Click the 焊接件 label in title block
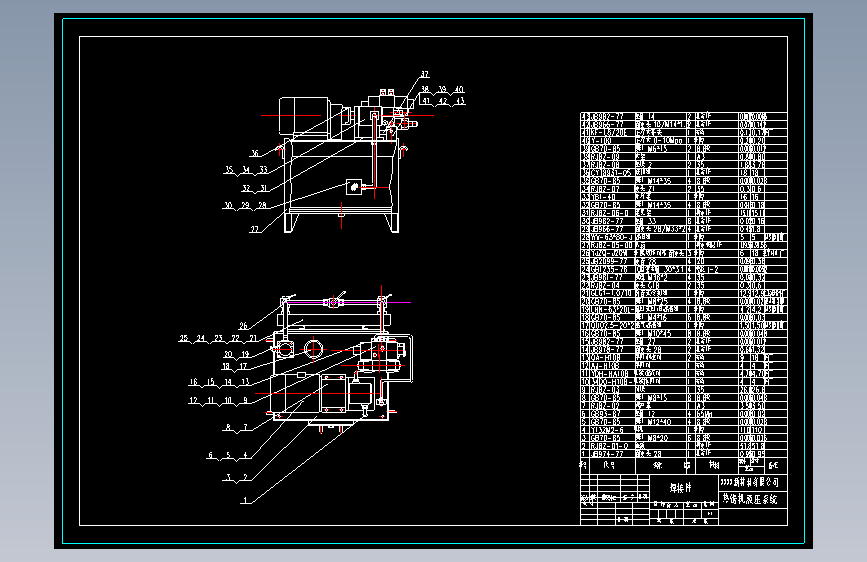Screen dimensions: 867x562 (x=681, y=488)
